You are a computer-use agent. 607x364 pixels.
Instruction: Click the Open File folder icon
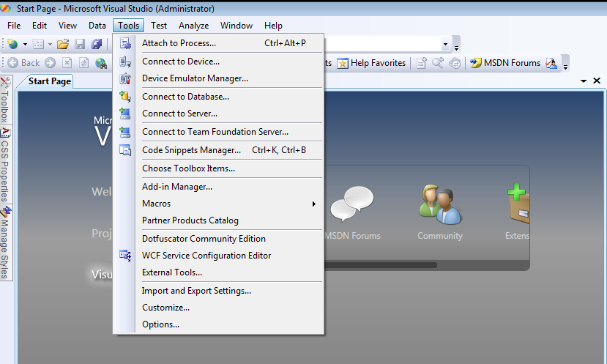tap(63, 44)
